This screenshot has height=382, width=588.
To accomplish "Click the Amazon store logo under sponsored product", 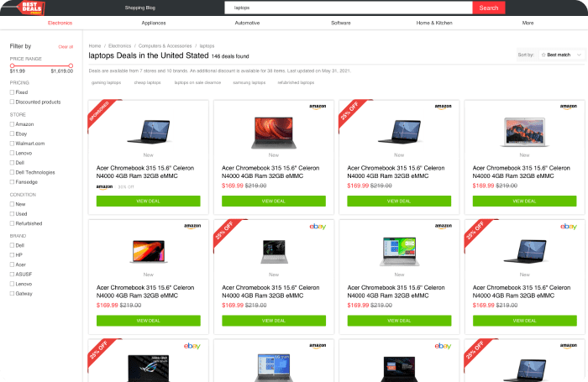I will (104, 186).
